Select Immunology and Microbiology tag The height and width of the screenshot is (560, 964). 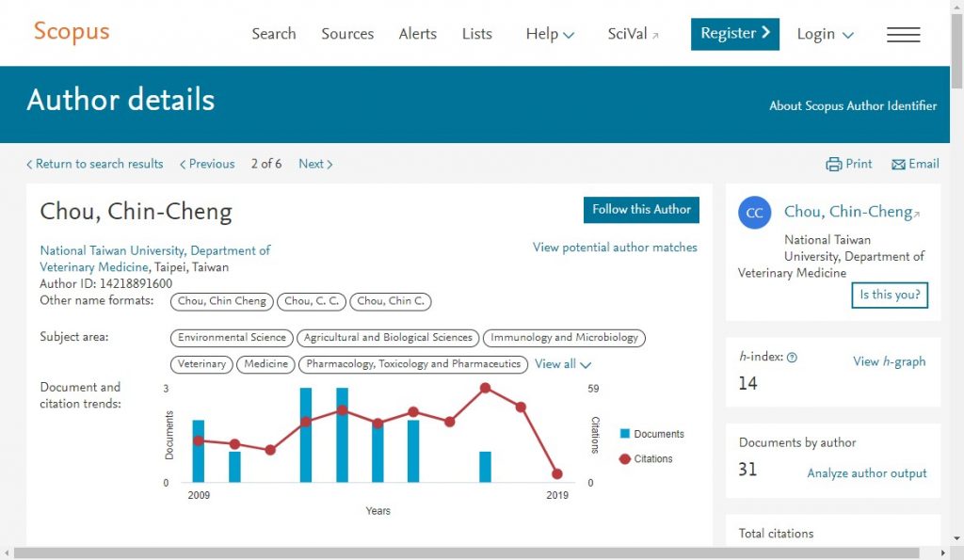coord(565,338)
